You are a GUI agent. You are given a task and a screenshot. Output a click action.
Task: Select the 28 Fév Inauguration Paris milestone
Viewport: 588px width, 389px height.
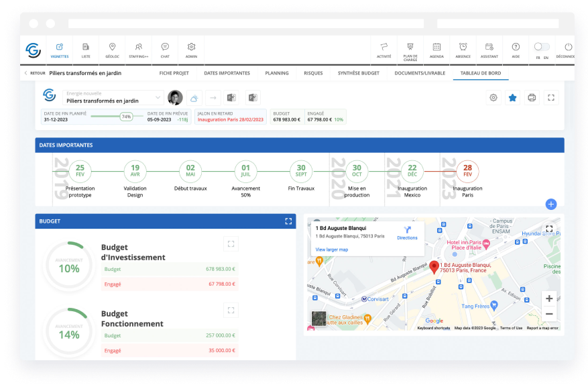click(467, 171)
